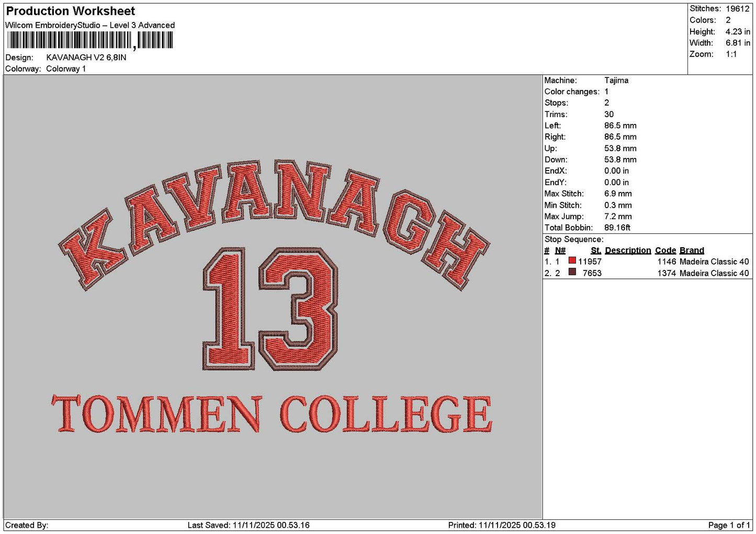
Task: Click the 'Last Saved: 11/11/2025 00.53.16' footer text
Action: [249, 526]
